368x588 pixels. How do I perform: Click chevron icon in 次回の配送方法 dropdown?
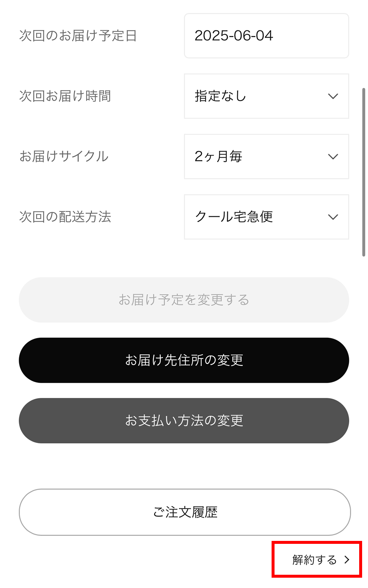(333, 217)
